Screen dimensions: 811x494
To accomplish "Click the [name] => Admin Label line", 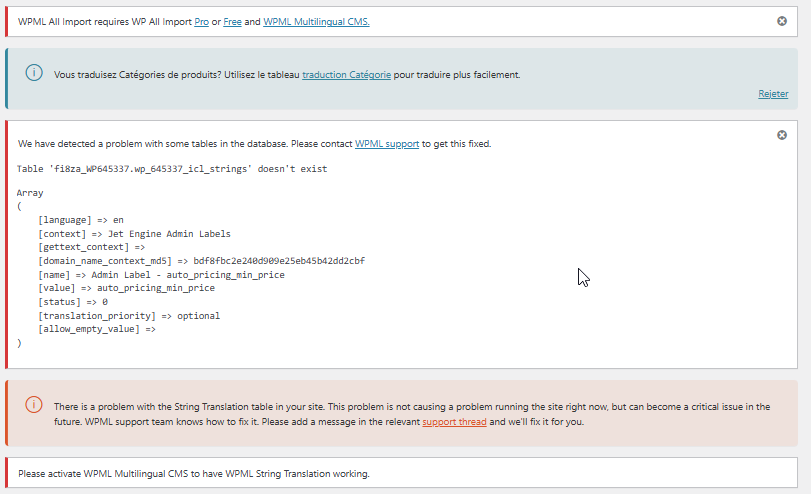I will pos(161,275).
